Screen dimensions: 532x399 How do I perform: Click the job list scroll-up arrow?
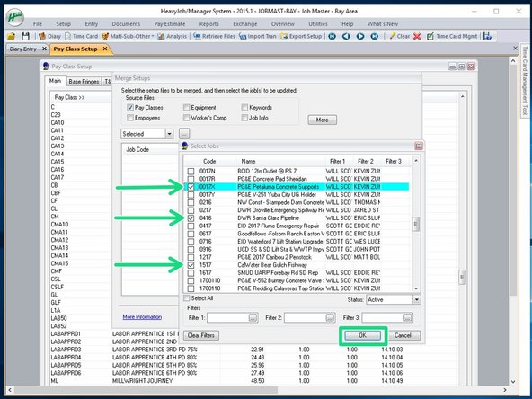(416, 160)
